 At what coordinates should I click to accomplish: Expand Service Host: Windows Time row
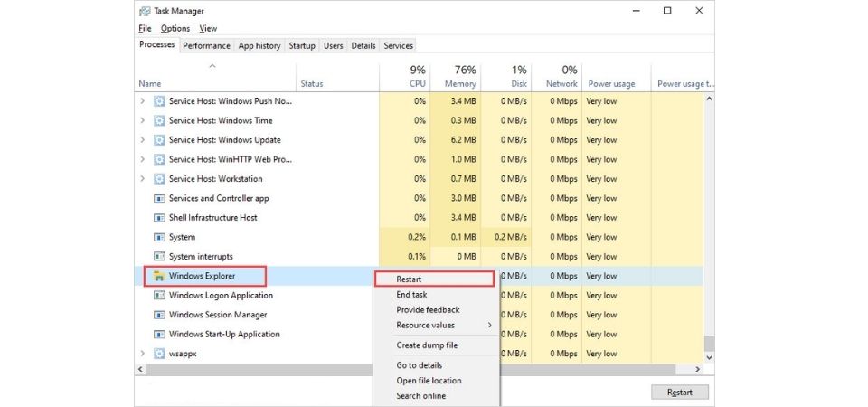[x=142, y=120]
